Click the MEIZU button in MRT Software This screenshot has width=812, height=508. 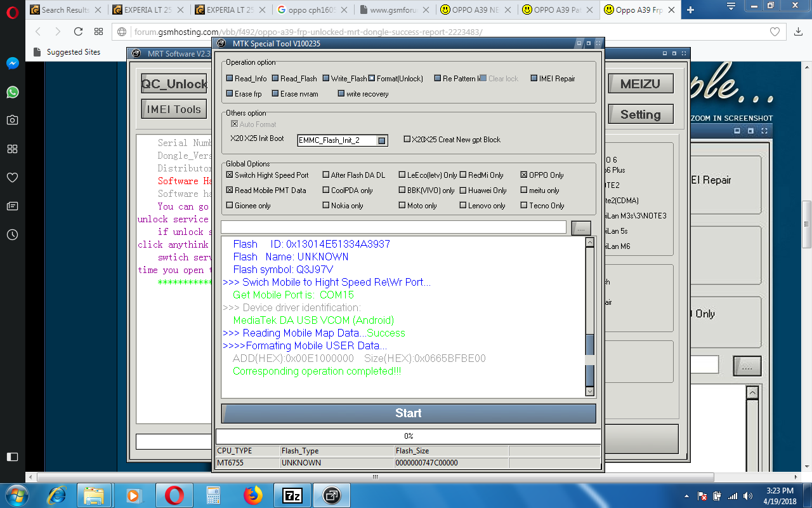click(641, 84)
